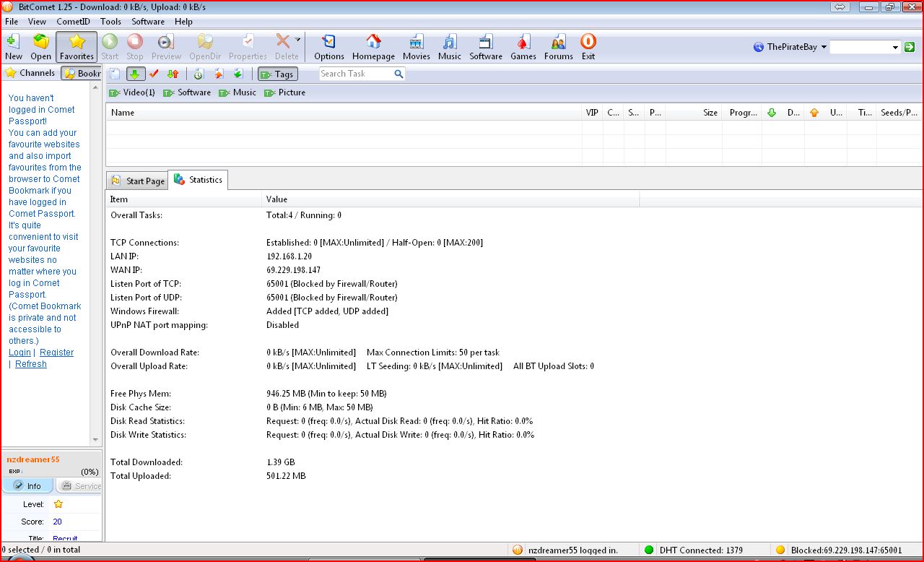Image resolution: width=924 pixels, height=562 pixels.
Task: Open the Forums toolbar icon
Action: [x=559, y=46]
